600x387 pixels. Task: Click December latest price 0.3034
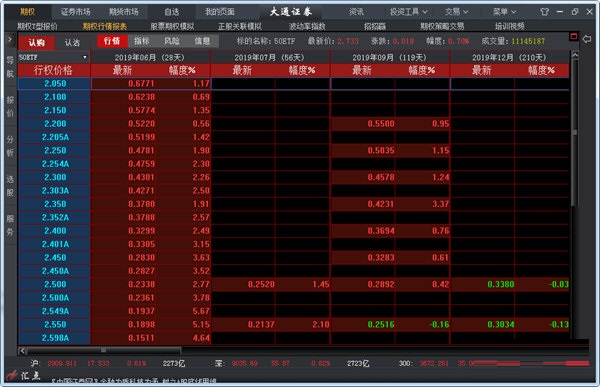point(501,325)
